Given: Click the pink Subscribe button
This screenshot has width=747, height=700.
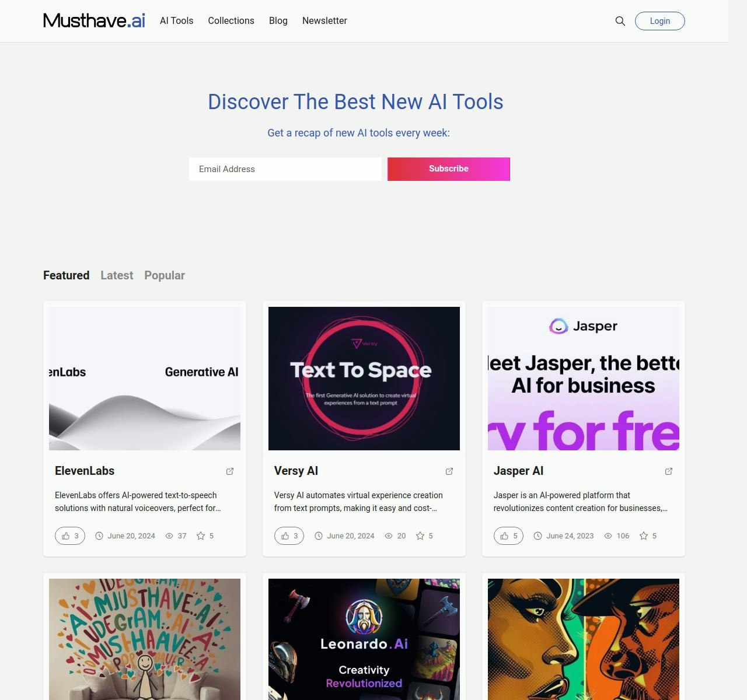Looking at the screenshot, I should 449,169.
